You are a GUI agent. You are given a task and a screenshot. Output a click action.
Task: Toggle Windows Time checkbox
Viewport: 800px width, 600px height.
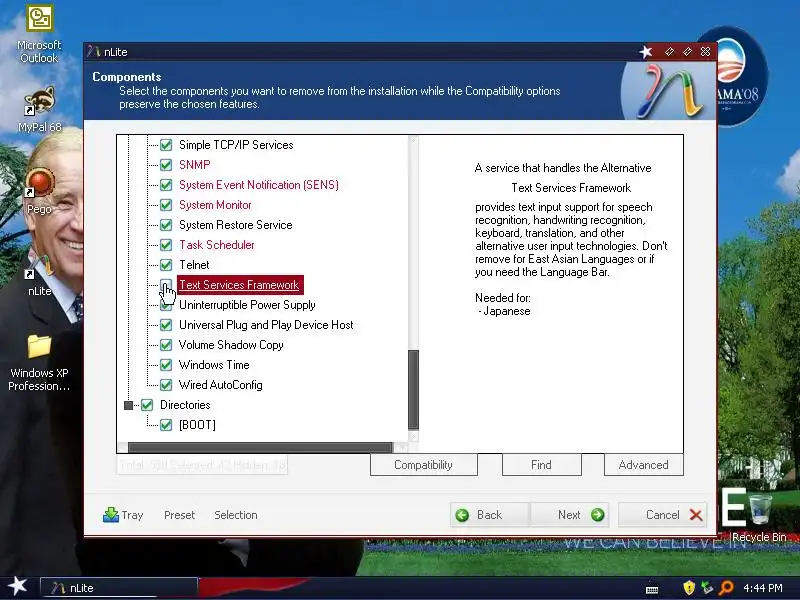166,365
